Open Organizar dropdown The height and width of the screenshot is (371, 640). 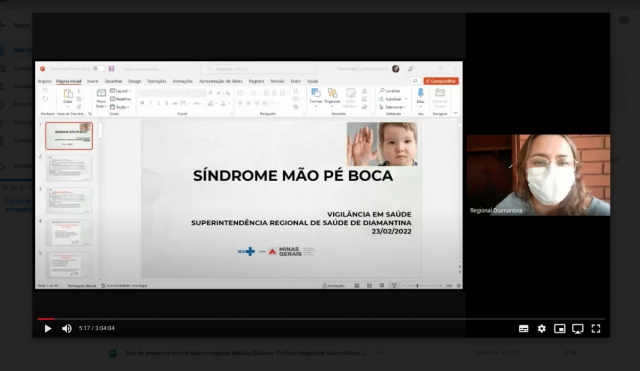332,97
